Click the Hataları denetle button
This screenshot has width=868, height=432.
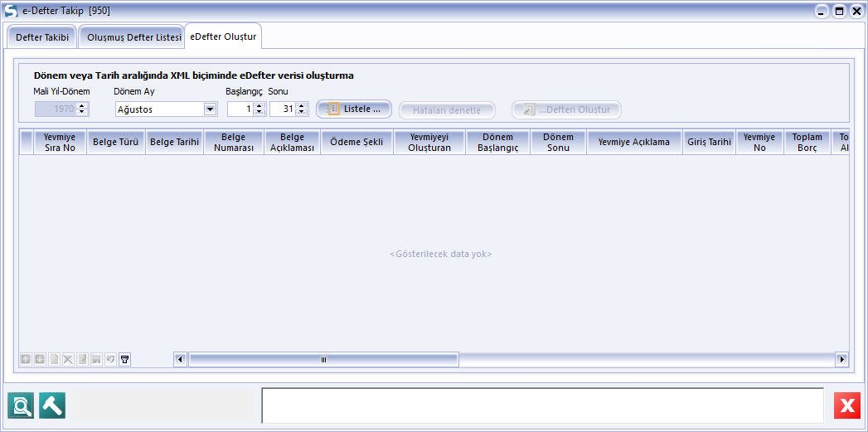[x=447, y=110]
